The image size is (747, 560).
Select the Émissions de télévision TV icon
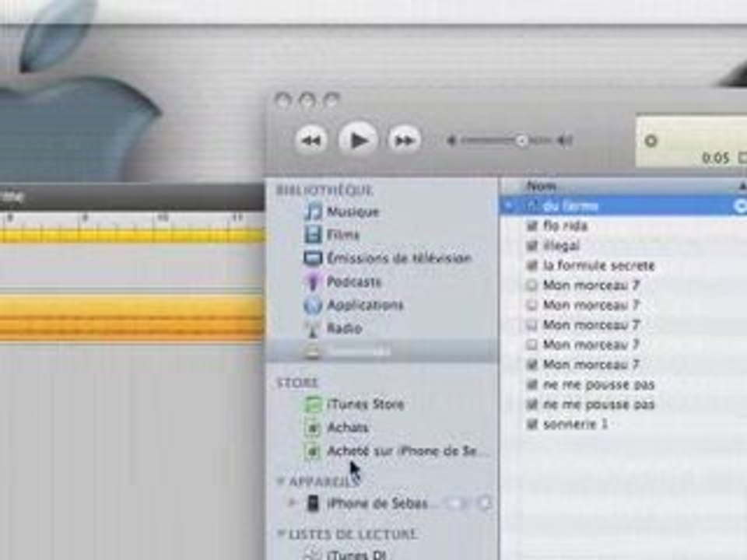coord(313,258)
